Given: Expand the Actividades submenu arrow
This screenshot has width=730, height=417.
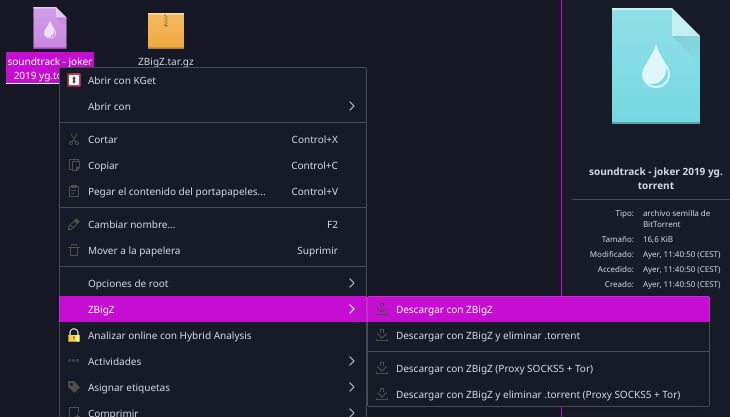Looking at the screenshot, I should [352, 361].
